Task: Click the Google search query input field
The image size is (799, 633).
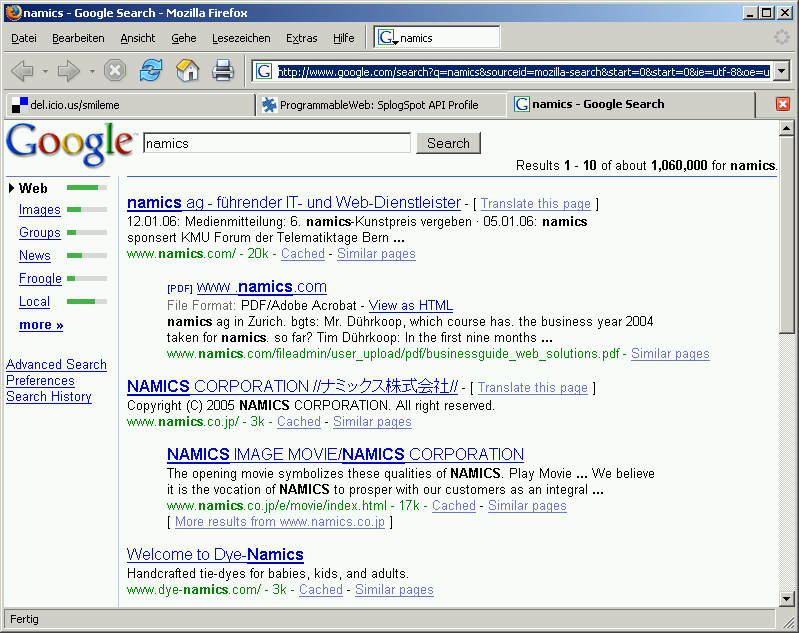Action: point(277,143)
